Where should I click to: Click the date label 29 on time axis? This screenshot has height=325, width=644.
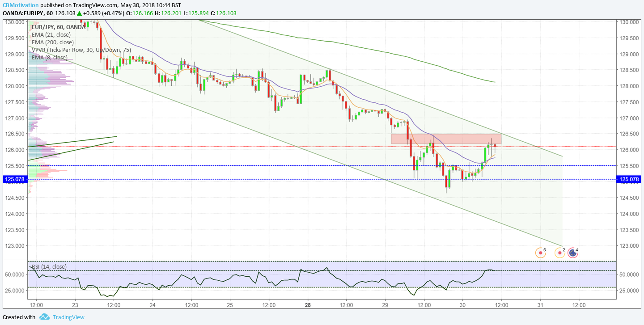pos(385,305)
